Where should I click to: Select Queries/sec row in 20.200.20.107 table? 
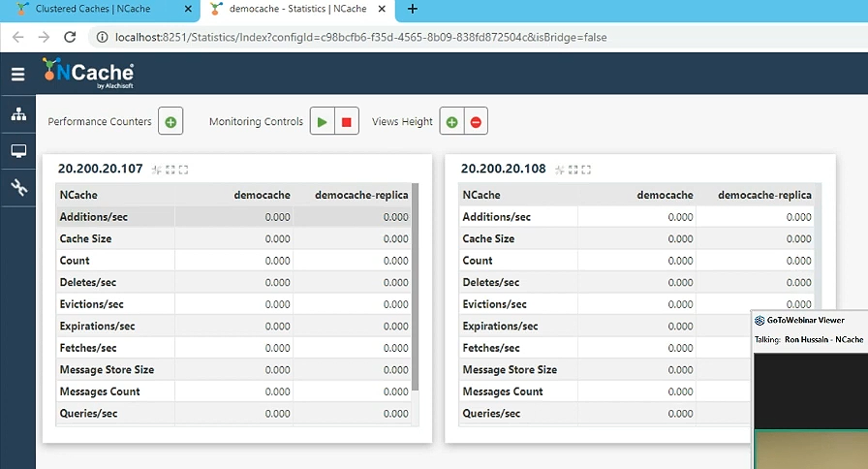pyautogui.click(x=233, y=414)
